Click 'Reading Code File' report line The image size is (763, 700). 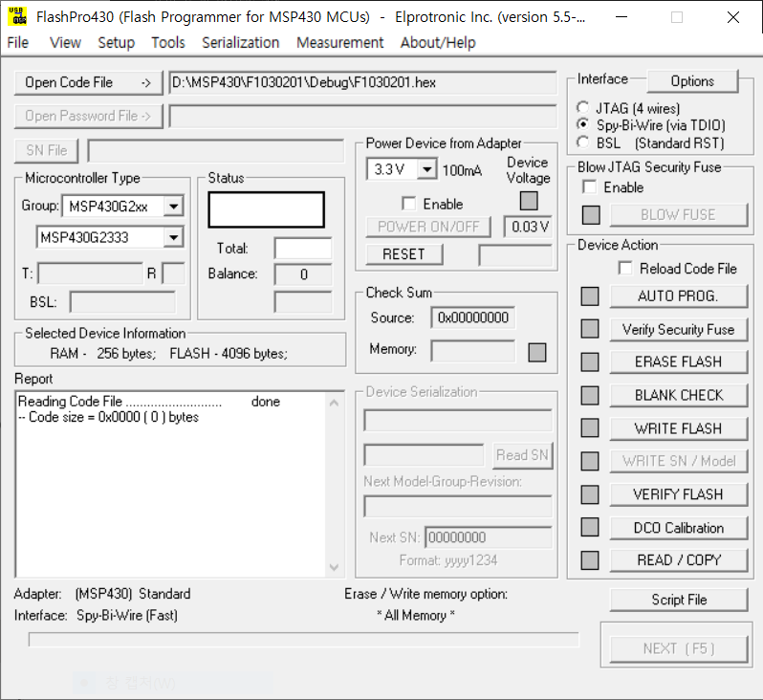(149, 402)
